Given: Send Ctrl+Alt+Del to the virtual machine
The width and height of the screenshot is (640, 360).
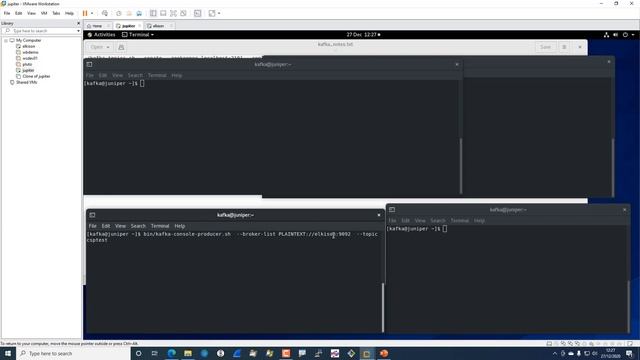Looking at the screenshot, I should 105,13.
